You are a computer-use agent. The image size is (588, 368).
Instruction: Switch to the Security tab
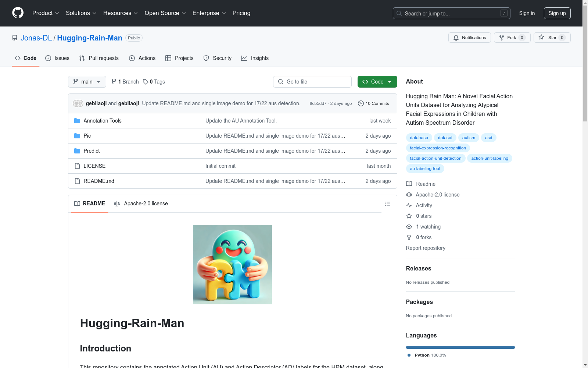[218, 58]
